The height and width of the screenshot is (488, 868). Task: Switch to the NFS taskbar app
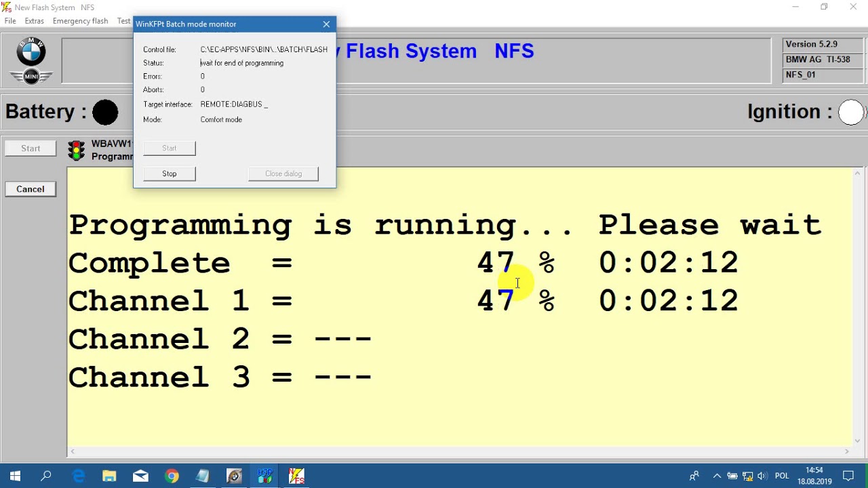pos(296,476)
